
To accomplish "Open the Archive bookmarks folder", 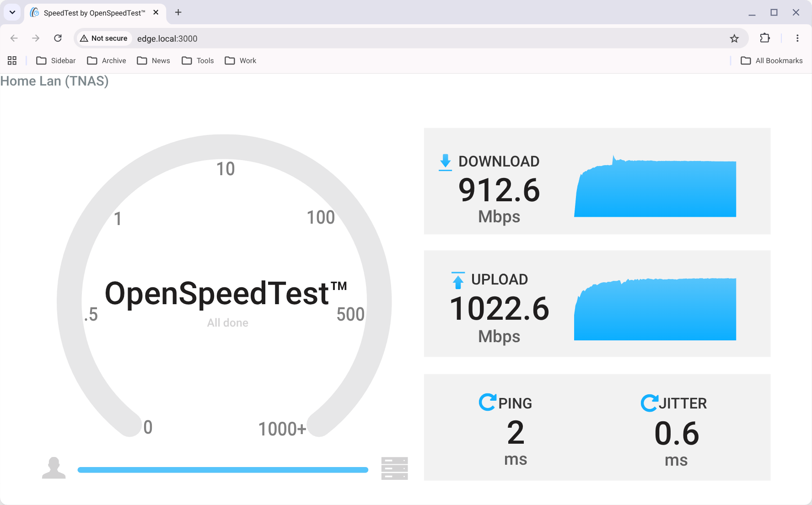I will (x=107, y=60).
